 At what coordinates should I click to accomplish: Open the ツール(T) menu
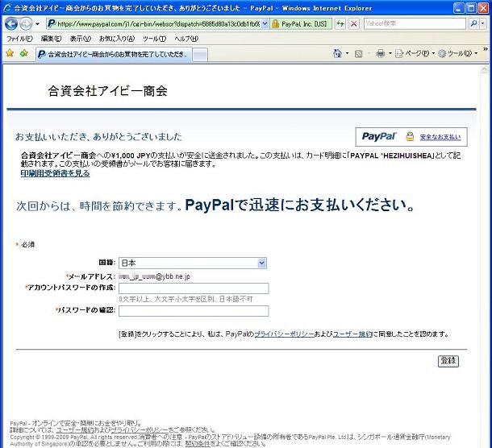(x=154, y=39)
